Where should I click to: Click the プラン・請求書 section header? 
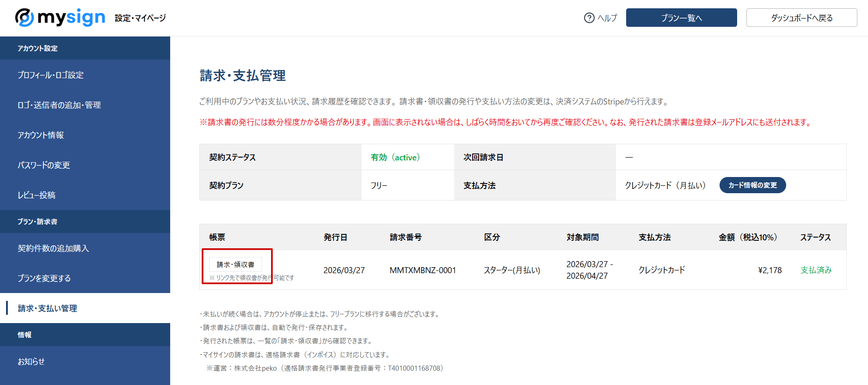coord(37,221)
